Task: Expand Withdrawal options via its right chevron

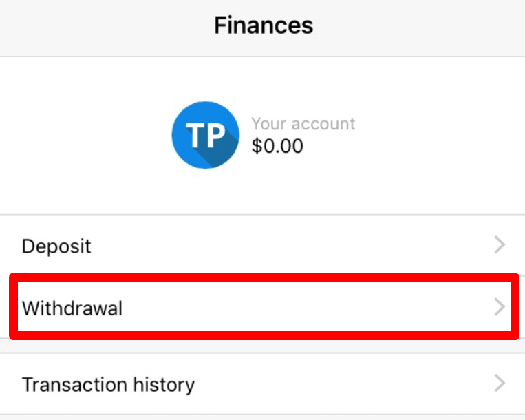Action: click(x=500, y=307)
